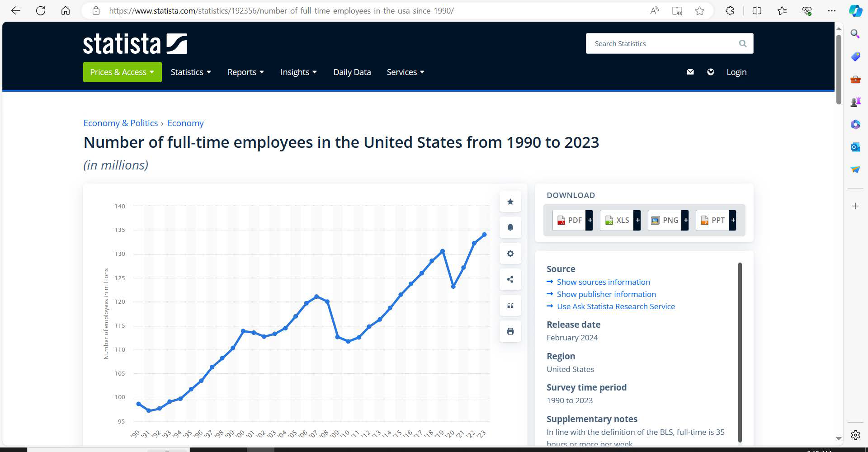Click the share icon beside chart

510,279
